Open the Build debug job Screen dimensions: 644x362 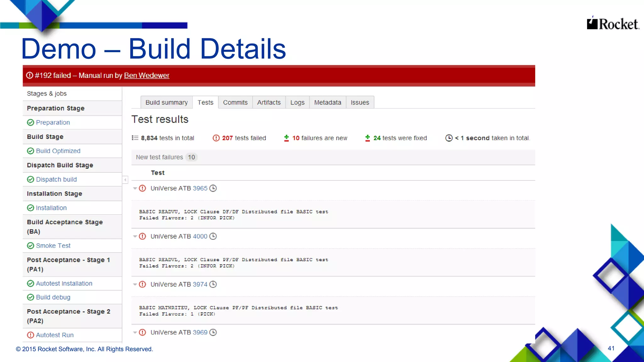click(x=53, y=297)
